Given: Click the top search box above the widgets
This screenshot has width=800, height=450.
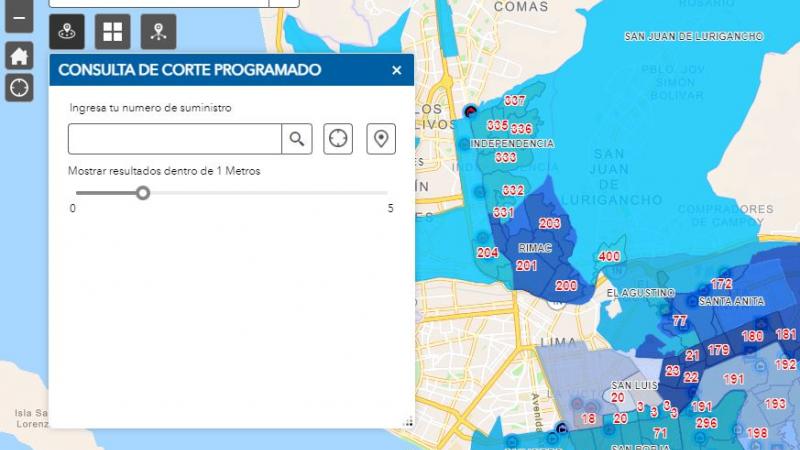Looking at the screenshot, I should [158, 3].
